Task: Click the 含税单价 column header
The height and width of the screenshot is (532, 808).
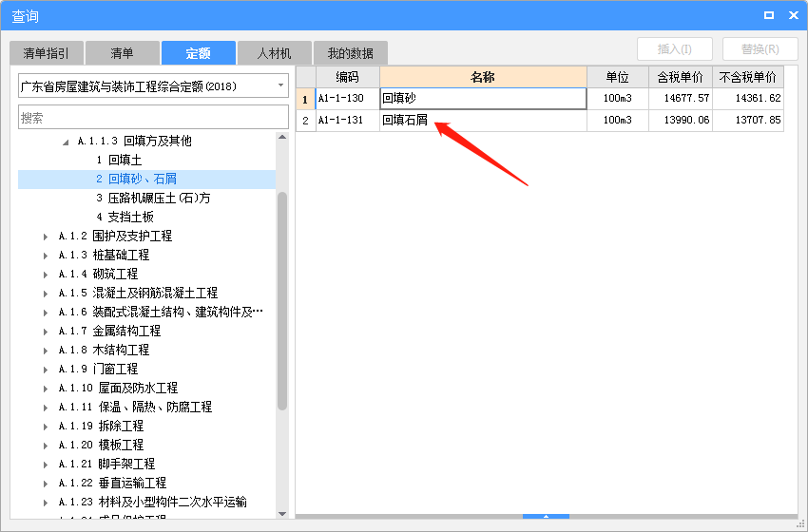Action: coord(681,77)
